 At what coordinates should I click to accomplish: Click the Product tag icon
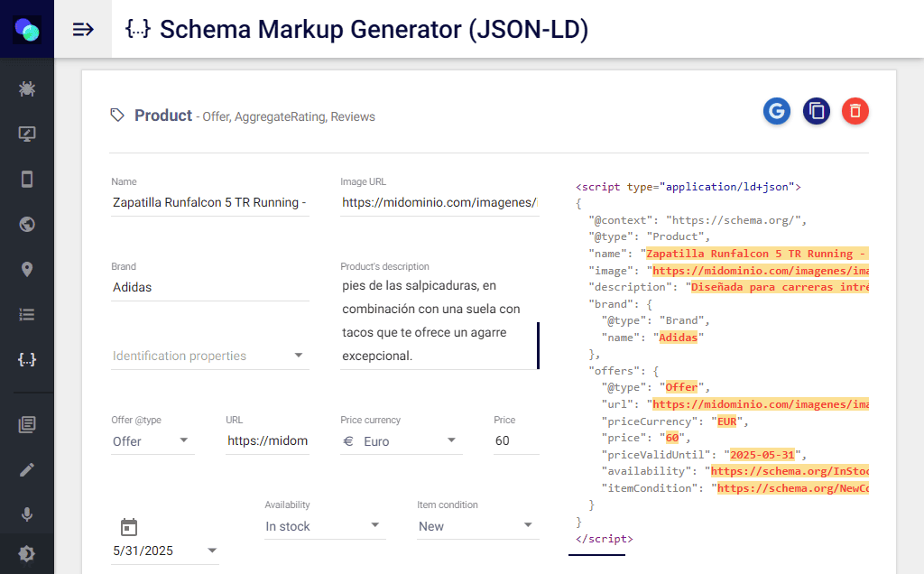(x=117, y=115)
